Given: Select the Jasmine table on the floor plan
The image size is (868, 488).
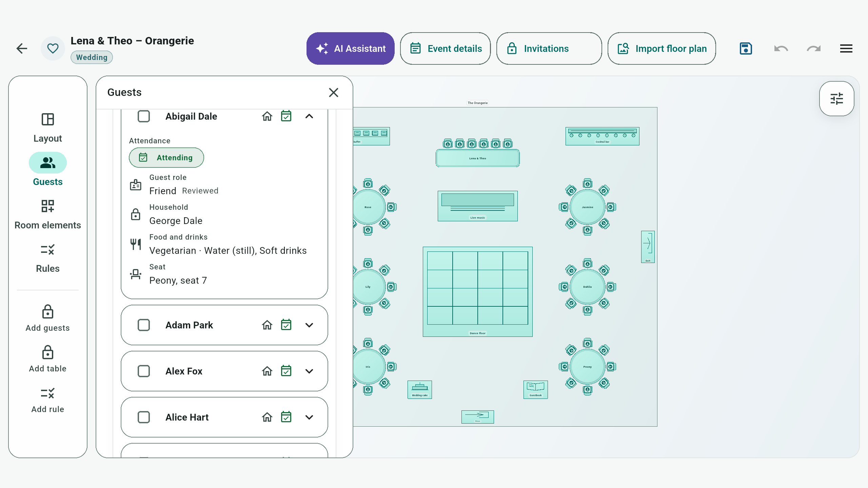Looking at the screenshot, I should point(588,207).
